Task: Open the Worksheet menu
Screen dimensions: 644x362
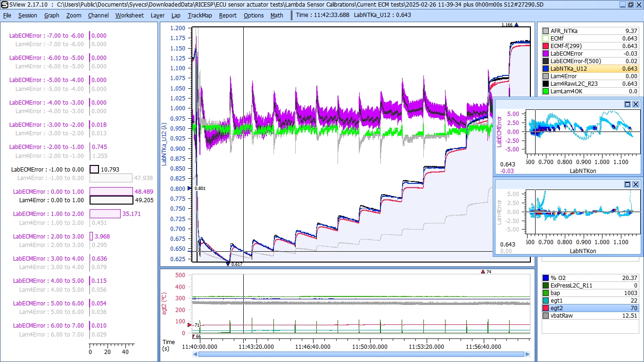Action: point(129,15)
